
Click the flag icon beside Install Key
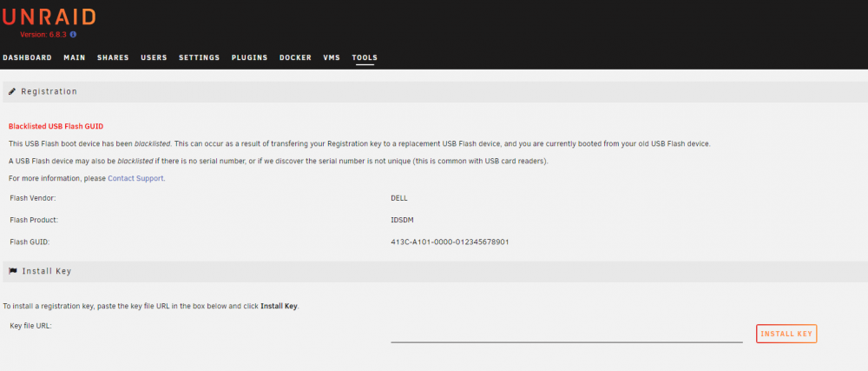point(13,271)
